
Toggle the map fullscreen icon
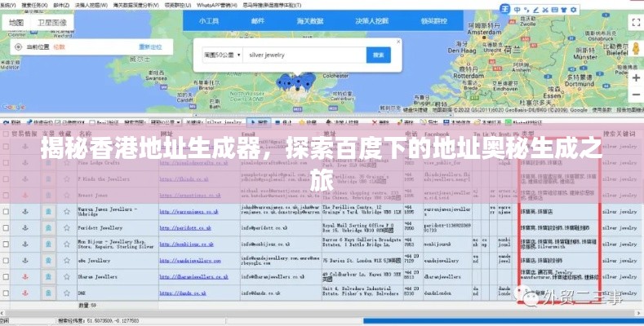coord(636,23)
